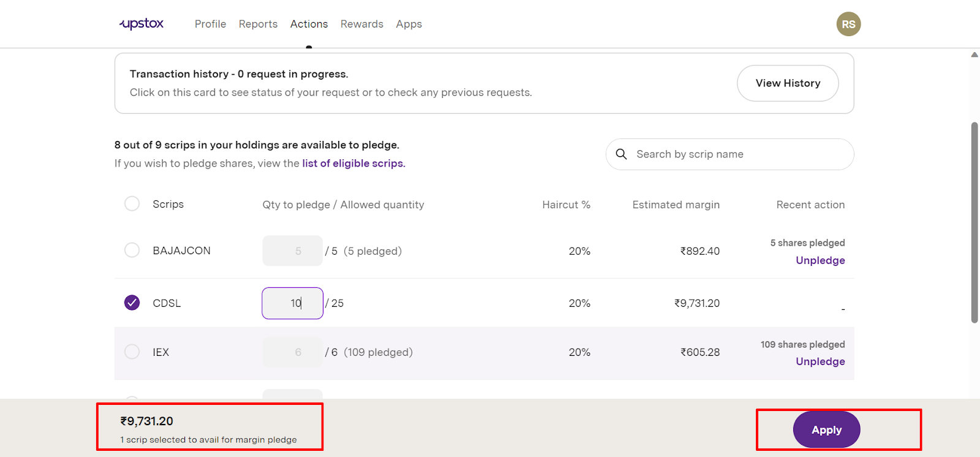Click the vertical page scrollbar
This screenshot has height=457, width=980.
point(974,222)
